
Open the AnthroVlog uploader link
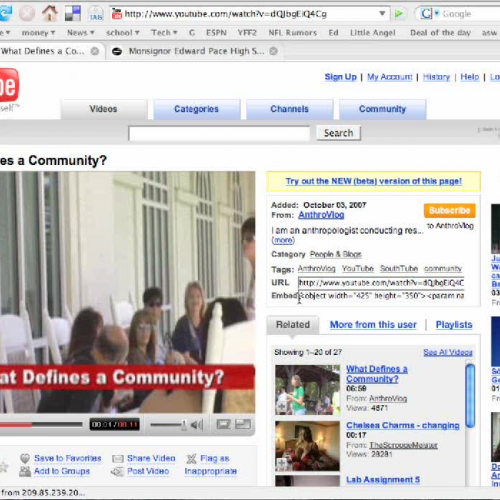[x=321, y=215]
